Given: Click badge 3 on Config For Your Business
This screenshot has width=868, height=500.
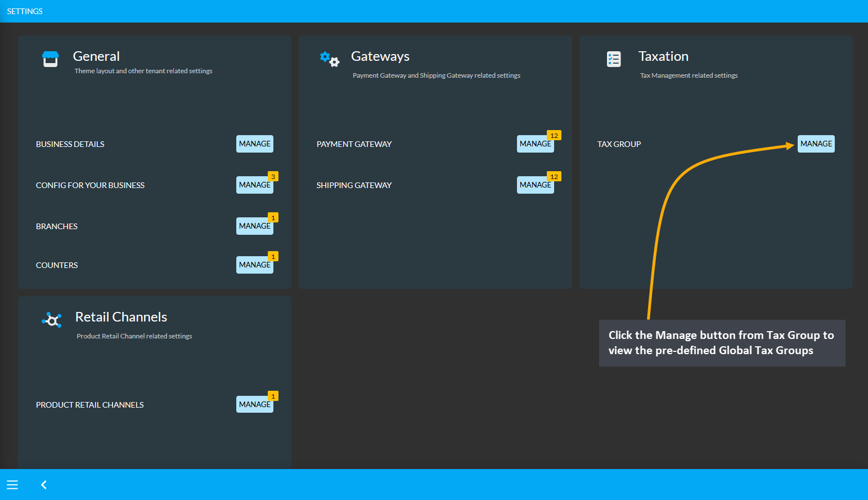Looking at the screenshot, I should tap(273, 176).
